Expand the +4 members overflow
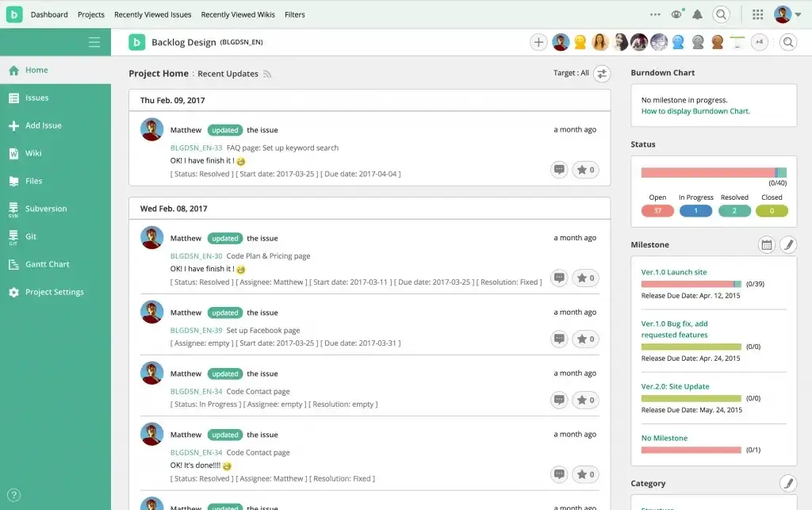Viewport: 812px width, 510px height. pos(759,40)
